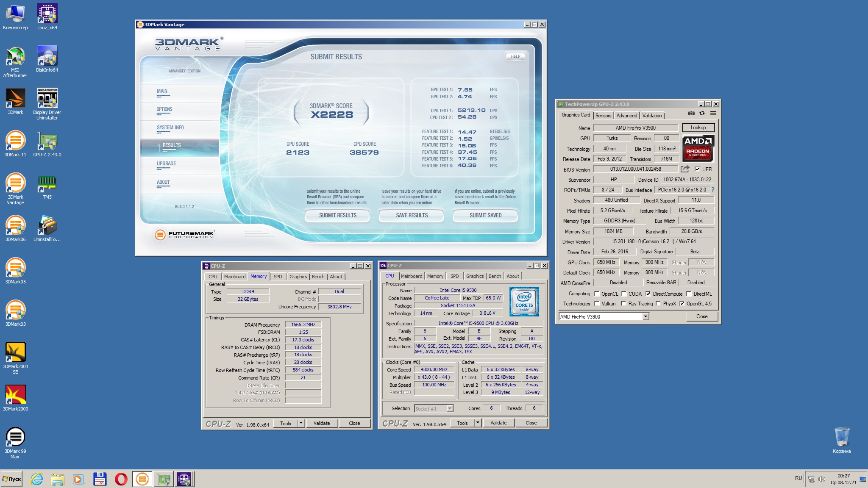Switch to the Advanced tab in GPU-Z
The image size is (868, 488).
[x=626, y=115]
